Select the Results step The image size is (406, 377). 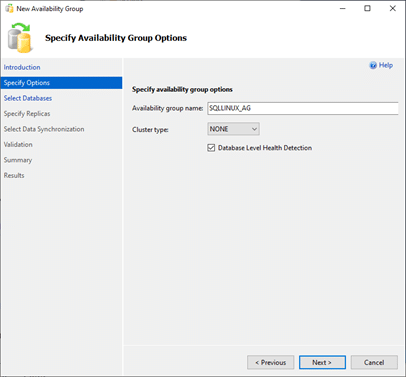(x=14, y=175)
